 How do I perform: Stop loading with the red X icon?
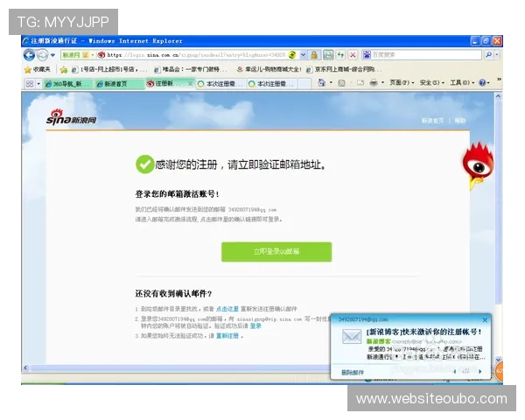coord(353,55)
